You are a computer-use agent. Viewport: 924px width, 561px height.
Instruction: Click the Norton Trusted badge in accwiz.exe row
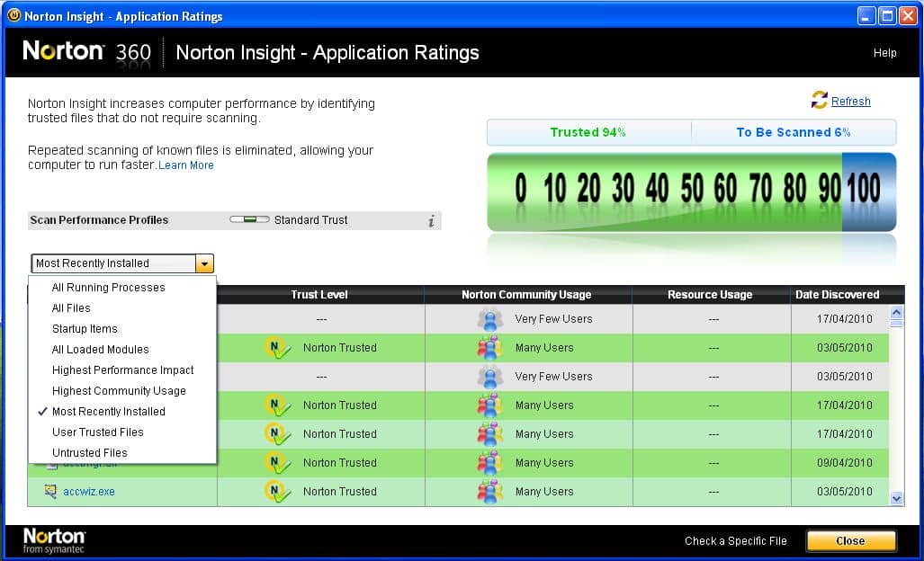coord(277,492)
